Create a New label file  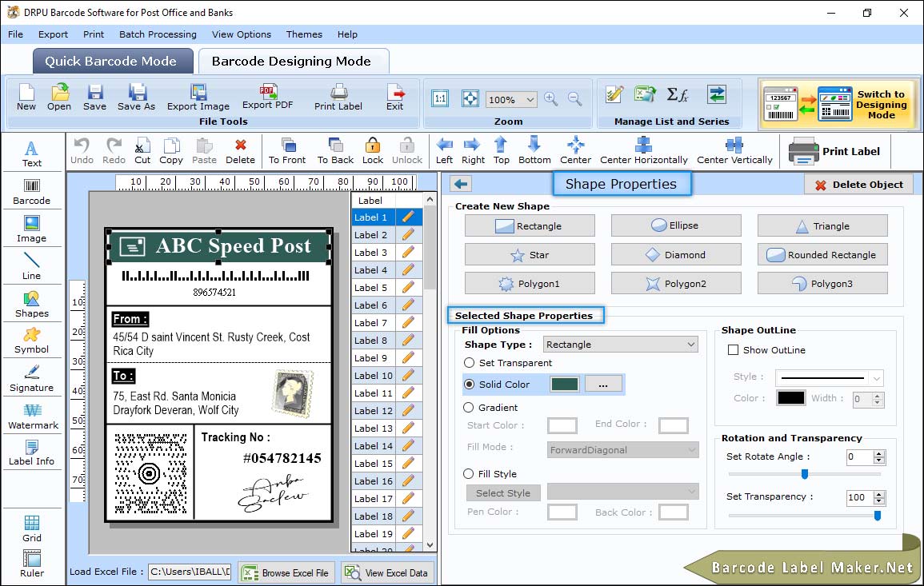point(26,98)
